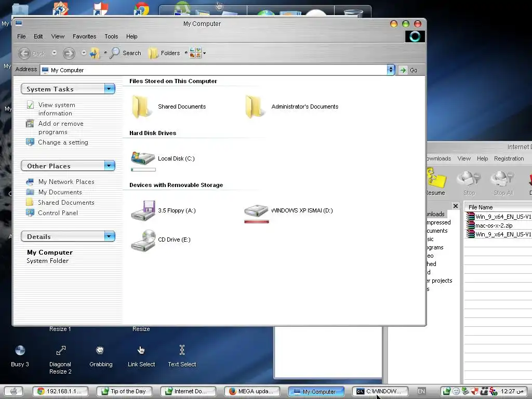Collapse the Other Places panel
This screenshot has width=532, height=399.
[x=109, y=166]
